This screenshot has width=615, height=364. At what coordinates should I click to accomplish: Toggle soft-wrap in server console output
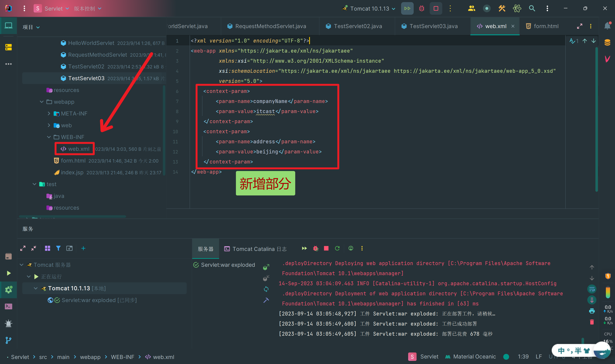592,289
